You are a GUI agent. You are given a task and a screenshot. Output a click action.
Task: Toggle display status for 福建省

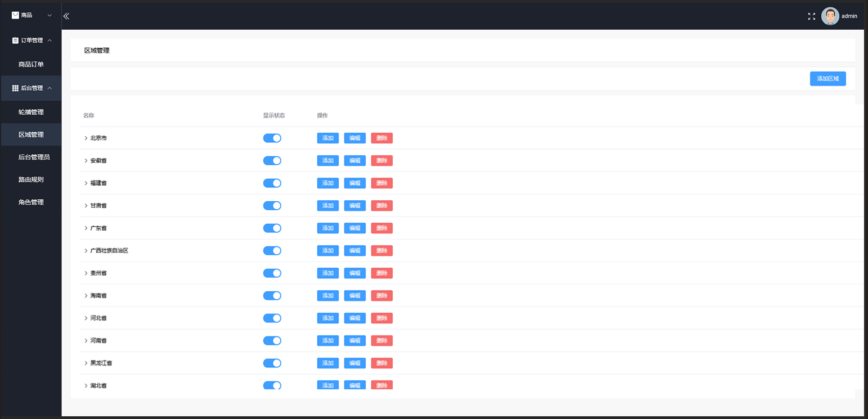[x=272, y=183]
